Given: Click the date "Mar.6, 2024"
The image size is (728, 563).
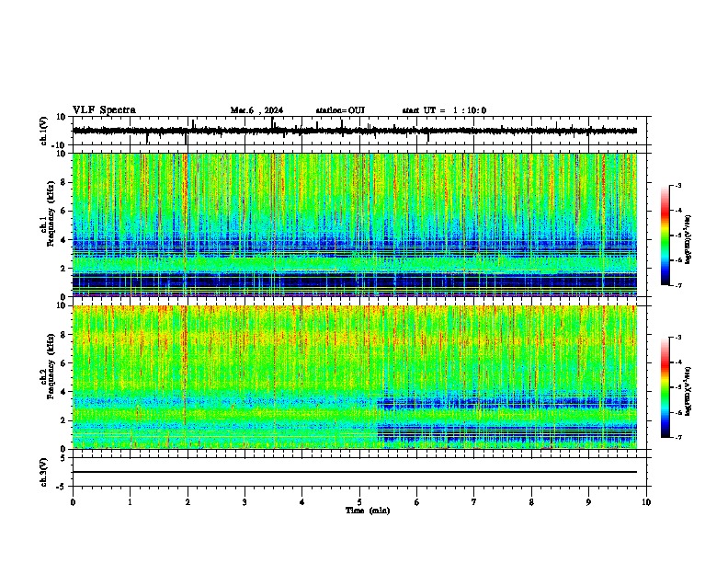Looking at the screenshot, I should [x=256, y=110].
